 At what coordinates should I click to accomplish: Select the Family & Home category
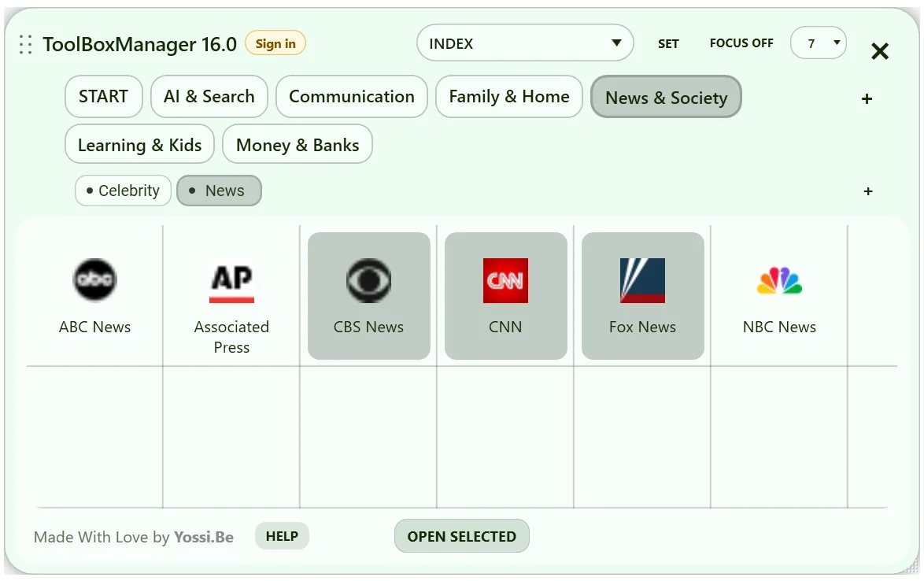[509, 97]
